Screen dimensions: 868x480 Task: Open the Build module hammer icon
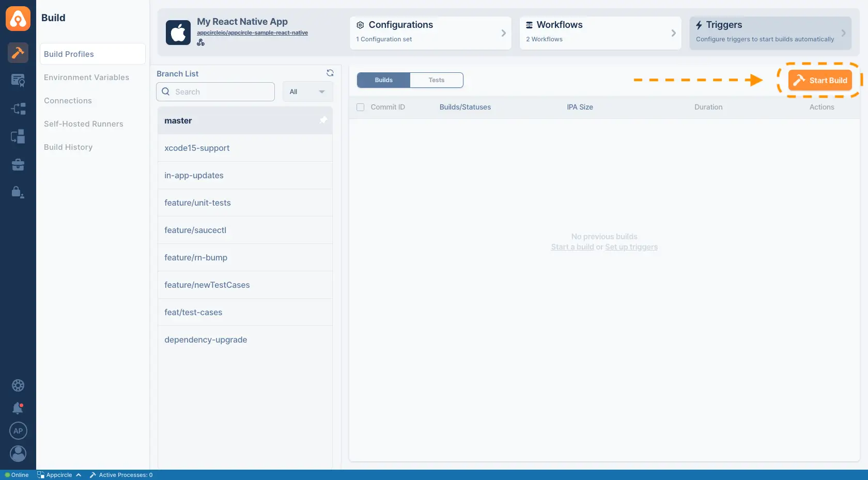(x=18, y=52)
